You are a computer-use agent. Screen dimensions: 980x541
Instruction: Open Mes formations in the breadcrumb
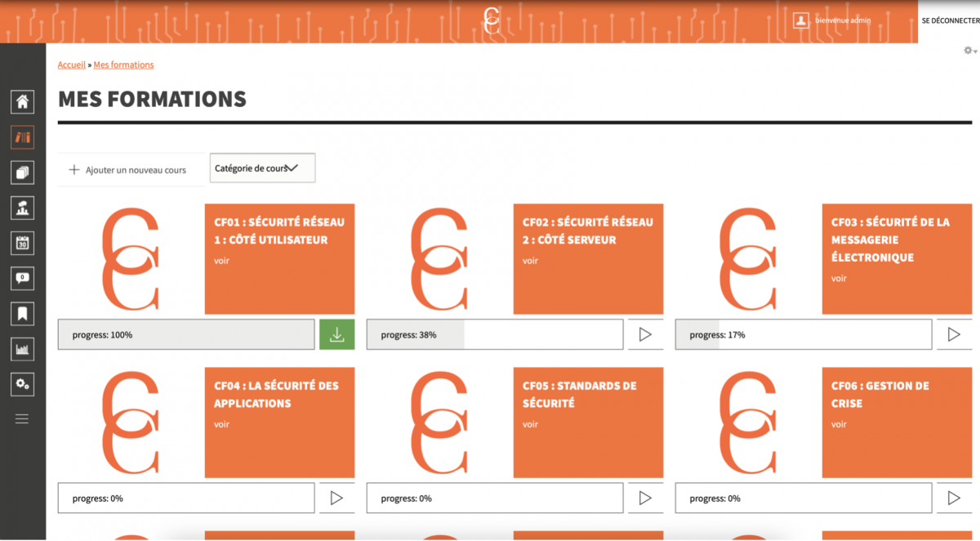(x=123, y=65)
